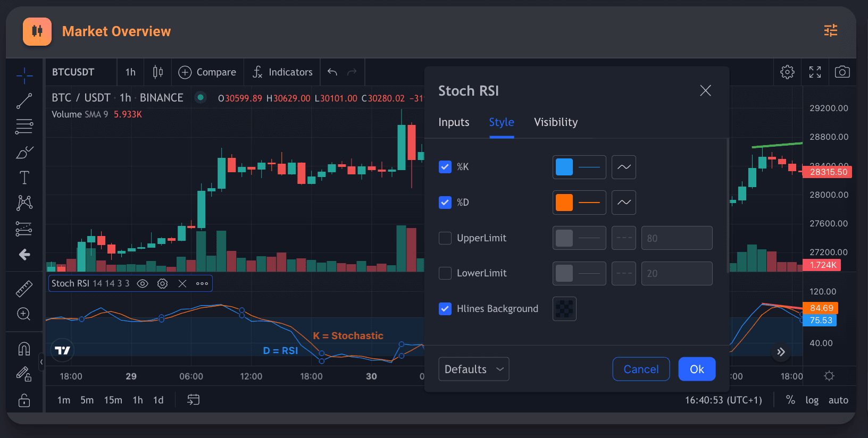
Task: Activate the magnet mode icon
Action: pos(24,349)
